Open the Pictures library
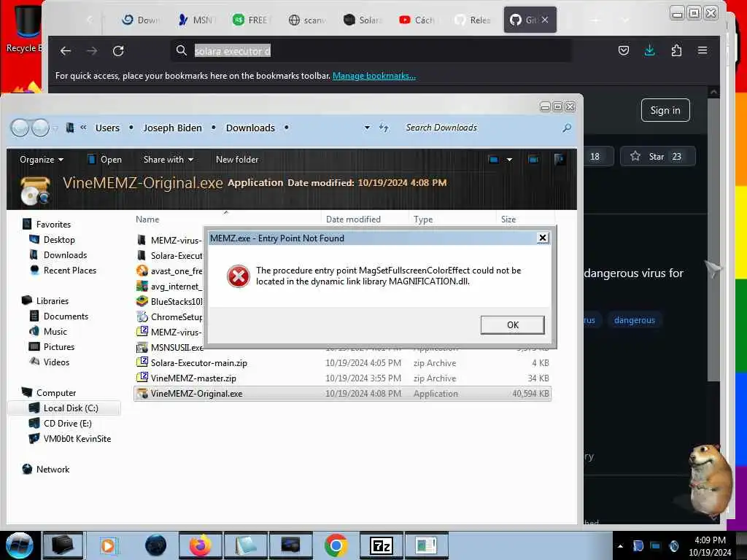The height and width of the screenshot is (560, 747). (x=58, y=346)
